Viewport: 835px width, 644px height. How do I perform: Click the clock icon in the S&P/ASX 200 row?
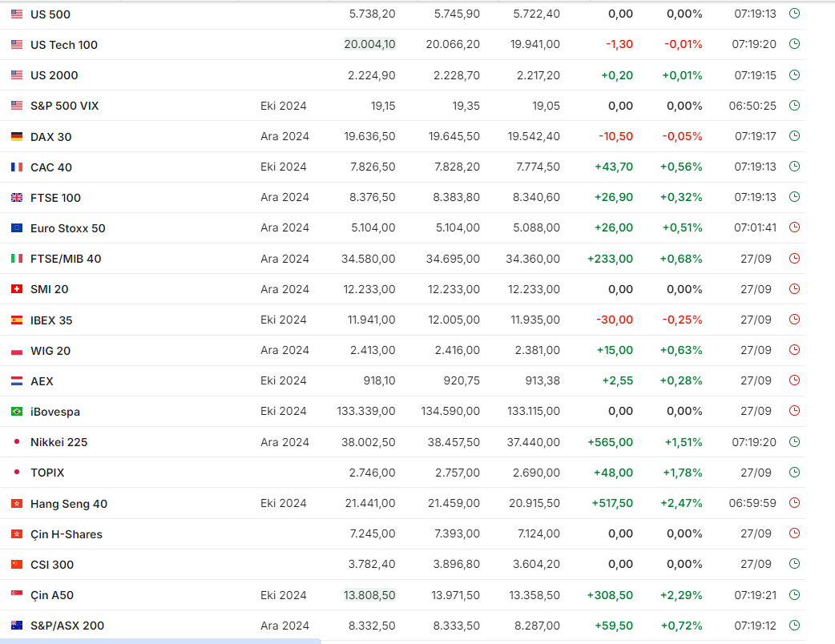(794, 626)
